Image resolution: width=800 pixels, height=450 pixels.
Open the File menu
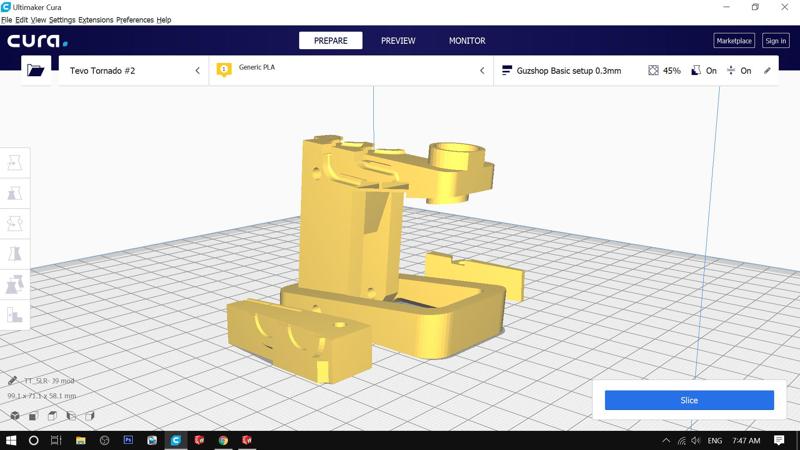7,20
